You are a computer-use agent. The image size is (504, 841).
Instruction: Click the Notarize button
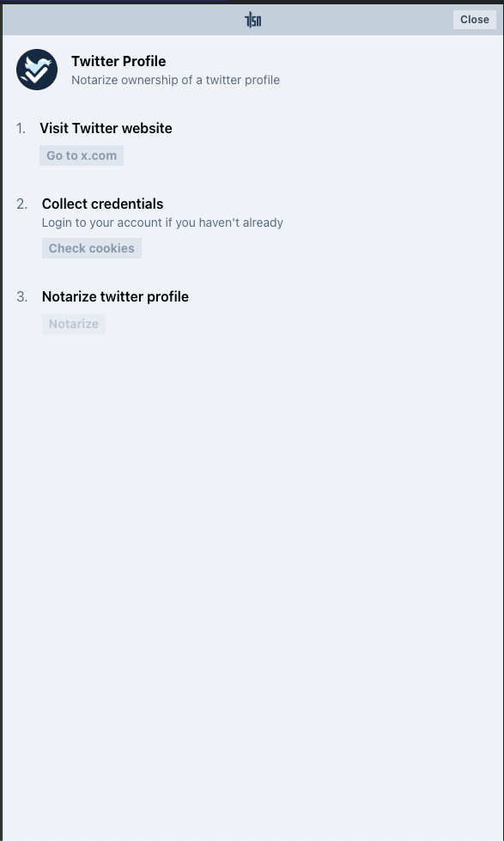(74, 324)
